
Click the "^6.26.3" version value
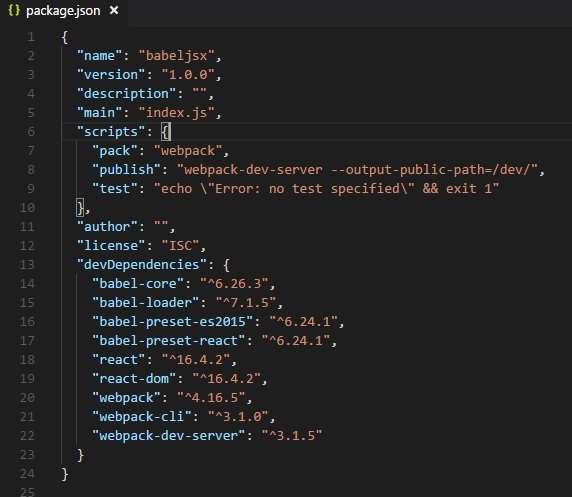[234, 284]
